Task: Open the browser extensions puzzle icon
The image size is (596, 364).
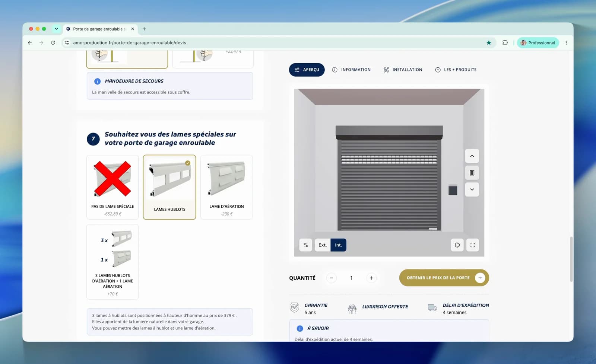Action: pos(505,43)
